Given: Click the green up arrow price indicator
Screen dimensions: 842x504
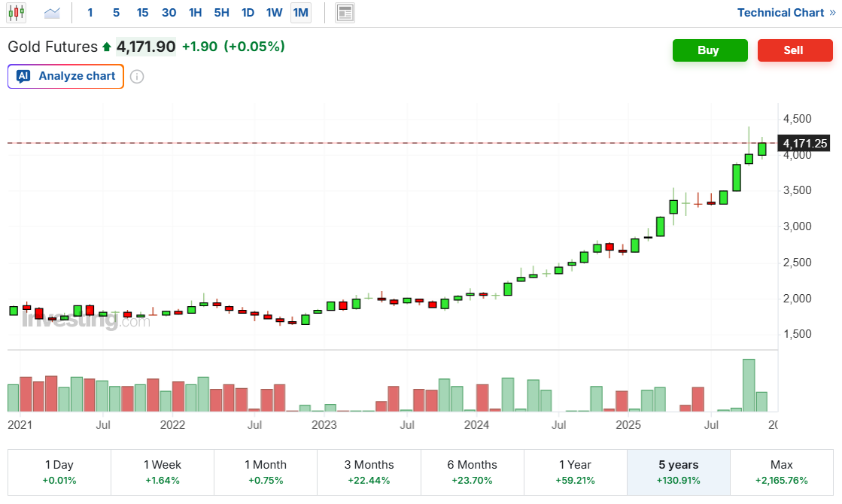Looking at the screenshot, I should (107, 47).
